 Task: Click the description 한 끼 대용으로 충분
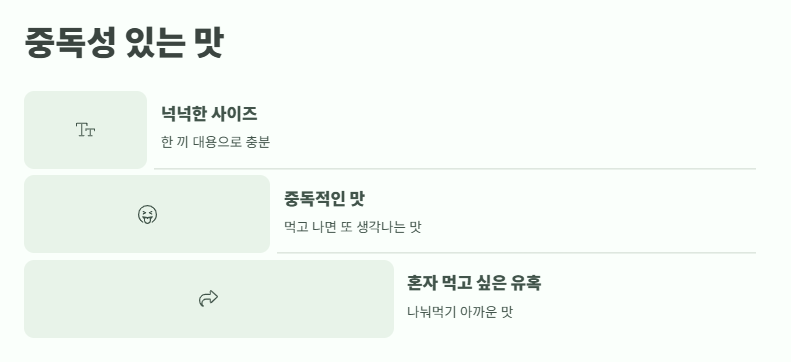[216, 142]
